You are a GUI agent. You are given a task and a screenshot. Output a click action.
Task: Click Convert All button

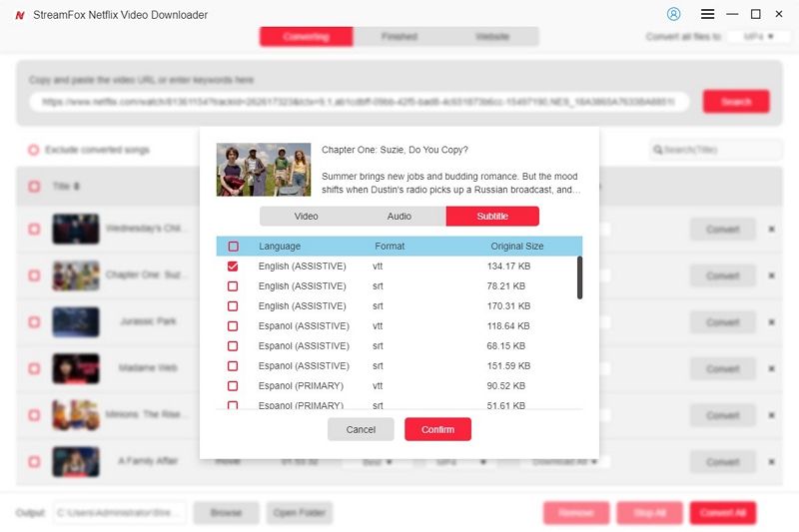[x=722, y=513]
